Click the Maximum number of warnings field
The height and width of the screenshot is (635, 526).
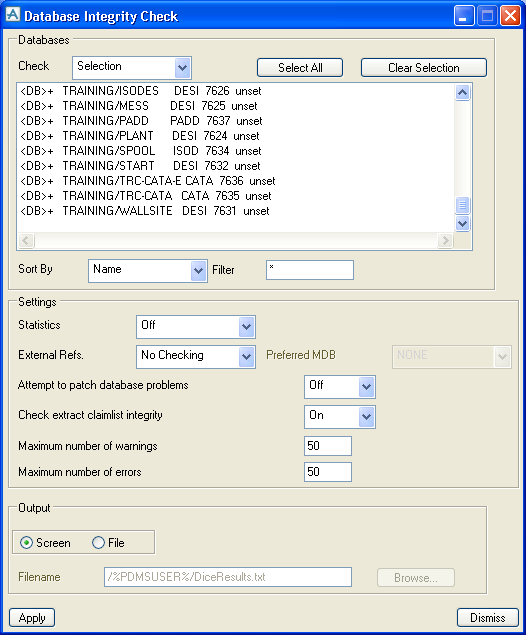328,446
